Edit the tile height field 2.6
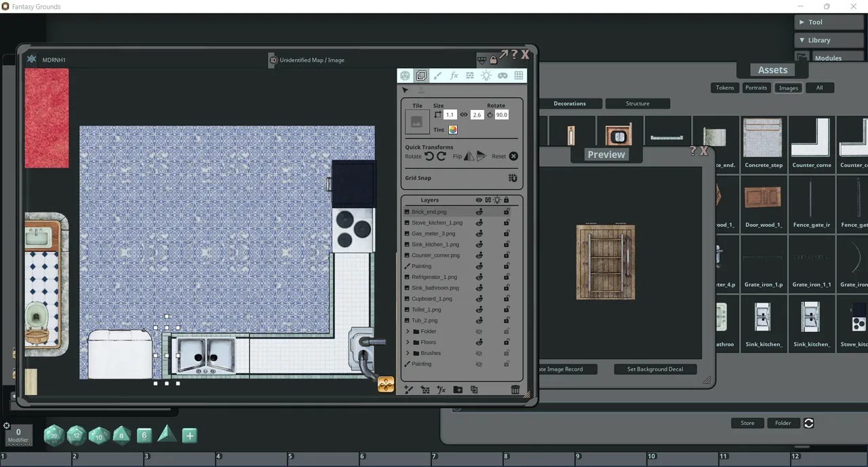 coord(477,115)
